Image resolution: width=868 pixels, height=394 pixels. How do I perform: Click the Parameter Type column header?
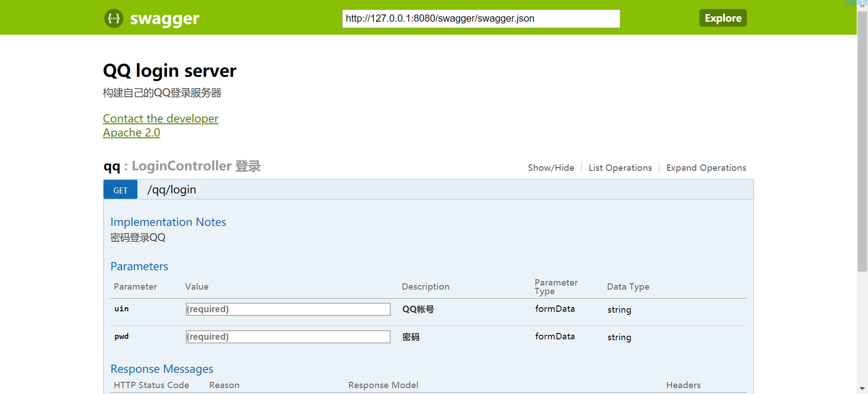coord(556,286)
